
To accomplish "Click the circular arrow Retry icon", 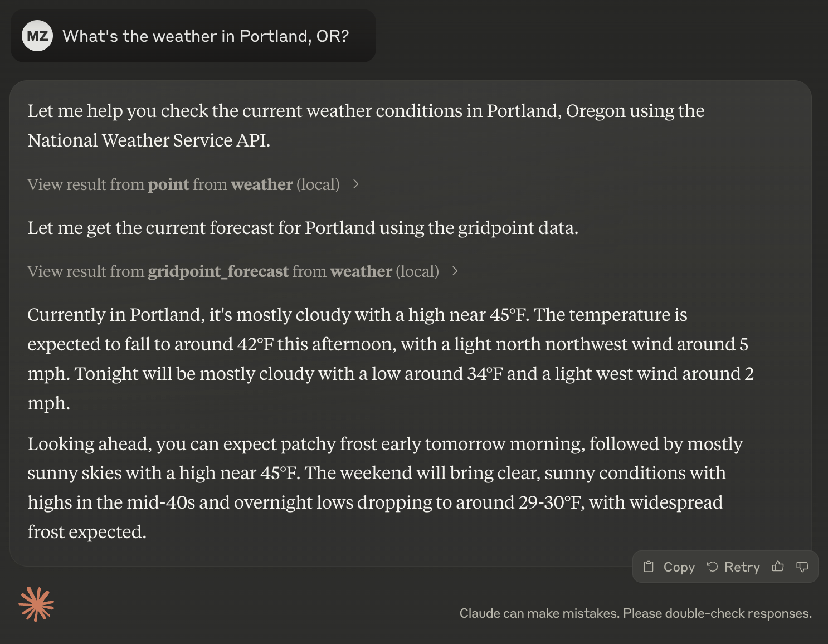I will click(712, 567).
